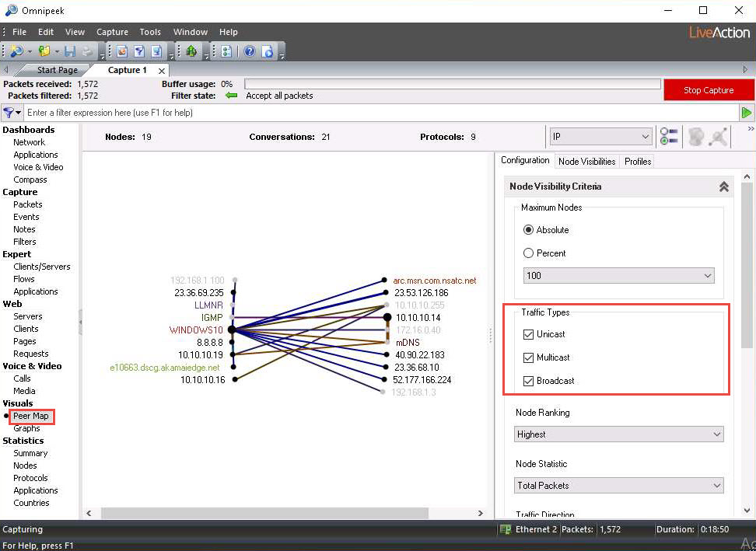Switch to the Profiles tab
The height and width of the screenshot is (551, 756).
pyautogui.click(x=638, y=162)
